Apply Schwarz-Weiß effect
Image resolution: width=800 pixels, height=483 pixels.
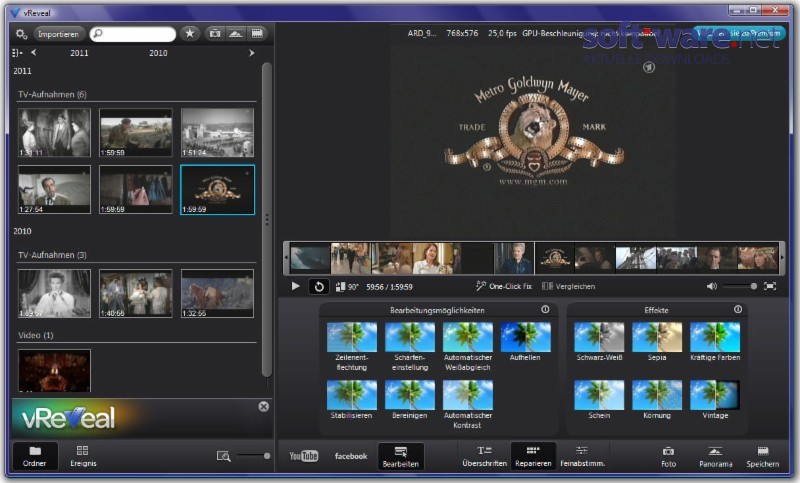[x=599, y=342]
